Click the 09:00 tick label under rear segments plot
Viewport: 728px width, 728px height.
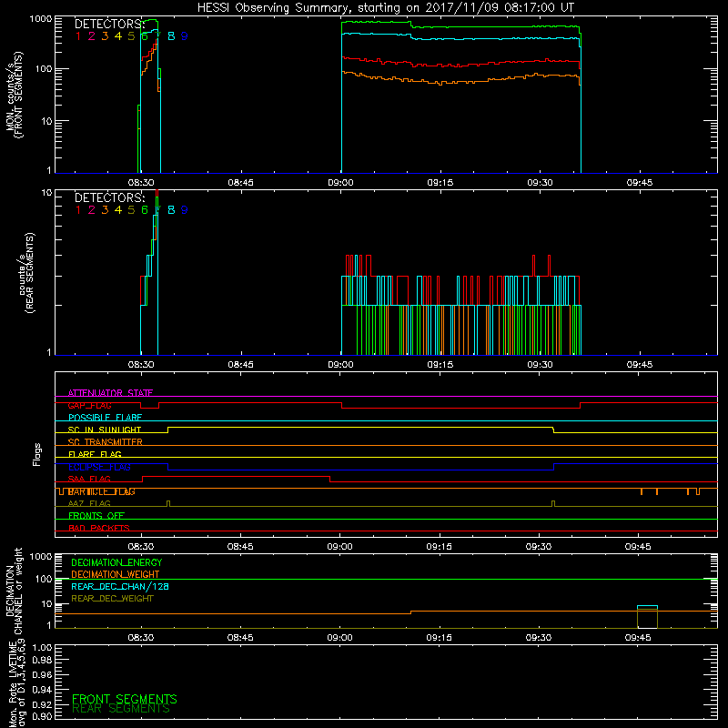(340, 365)
